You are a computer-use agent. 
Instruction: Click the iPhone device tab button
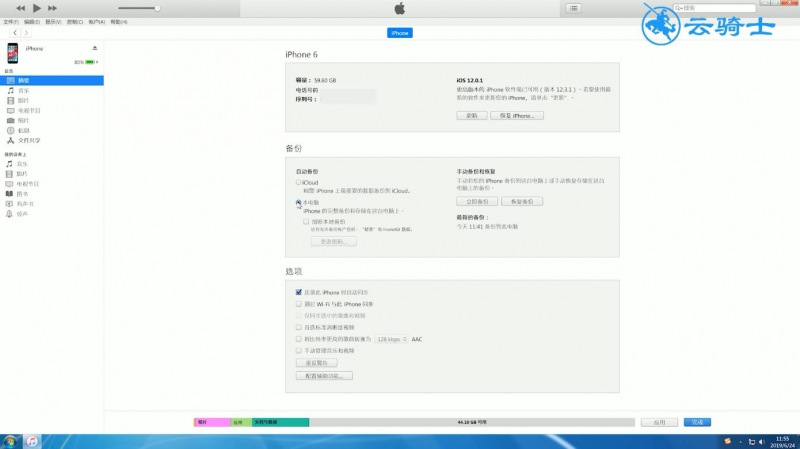(x=399, y=33)
